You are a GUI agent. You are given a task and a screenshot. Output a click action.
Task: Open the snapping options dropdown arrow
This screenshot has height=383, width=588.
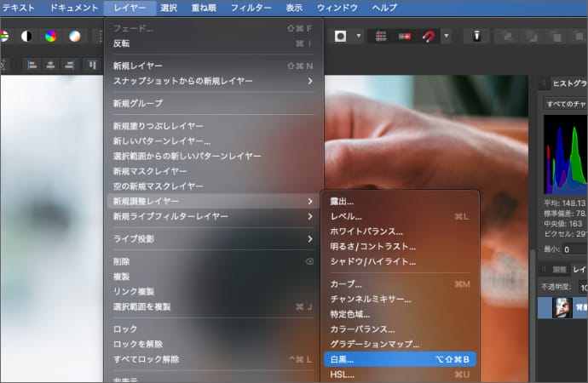click(447, 36)
